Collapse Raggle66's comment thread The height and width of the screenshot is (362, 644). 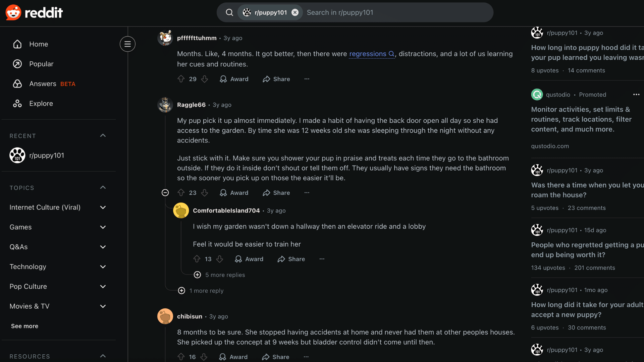[165, 193]
